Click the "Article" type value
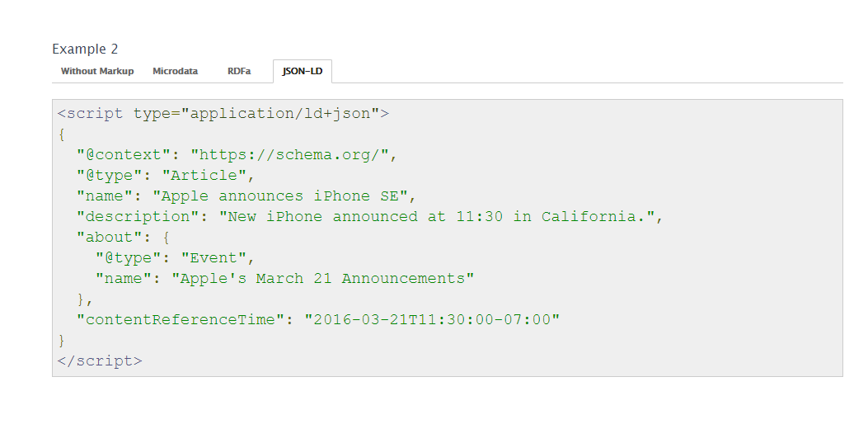868x443 pixels. pos(204,176)
